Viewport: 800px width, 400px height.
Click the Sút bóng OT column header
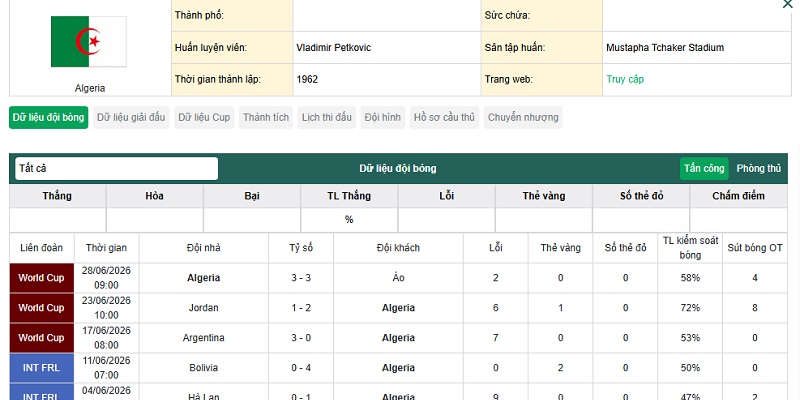(755, 248)
